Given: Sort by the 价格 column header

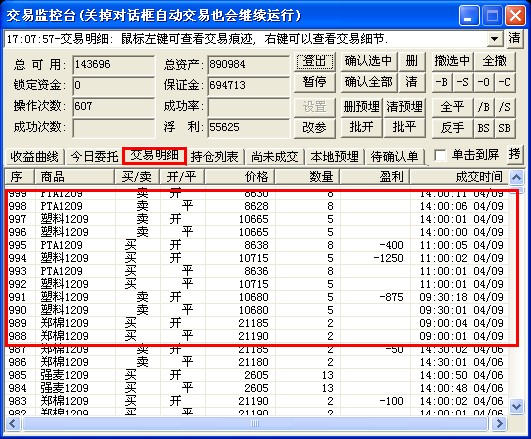Looking at the screenshot, I should click(x=240, y=177).
